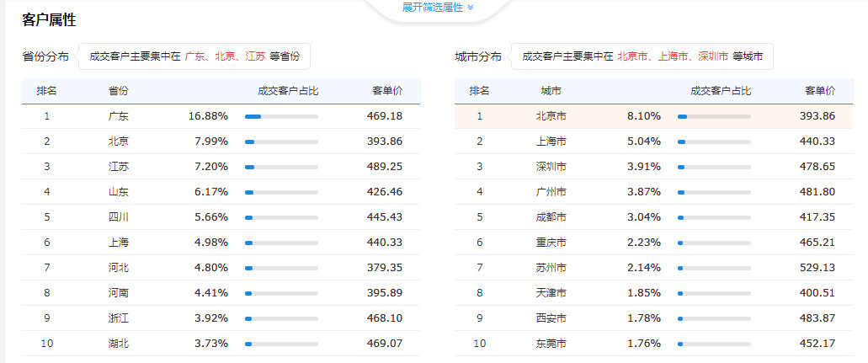Image resolution: width=868 pixels, height=363 pixels.
Task: Click the progress bar for 上海市 5.04%
Action: pyautogui.click(x=714, y=141)
